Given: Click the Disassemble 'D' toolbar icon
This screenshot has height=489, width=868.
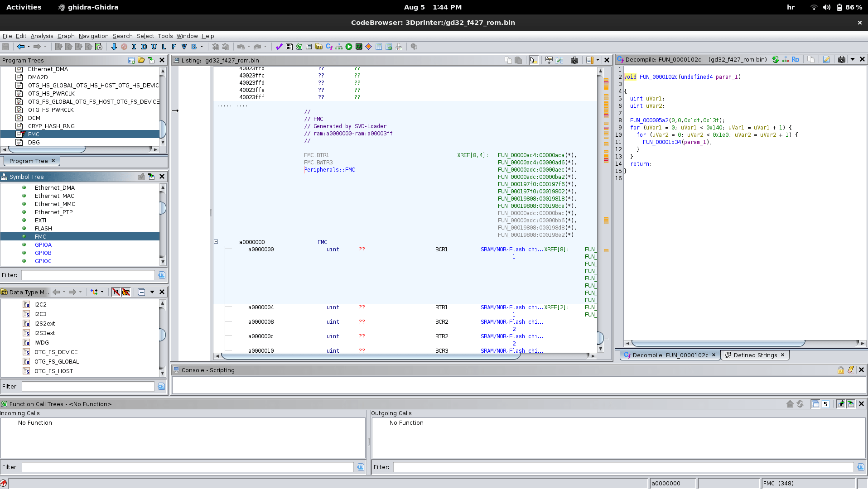Looking at the screenshot, I should click(144, 47).
